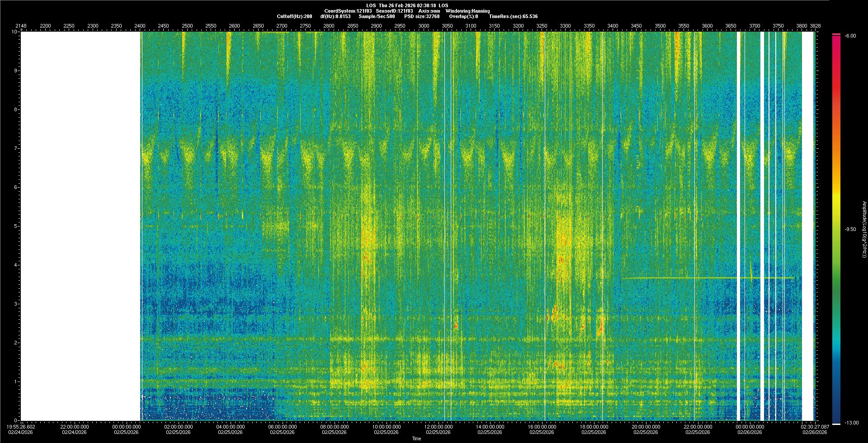
Task: Click the -13.00 colorbar minimum label
Action: (851, 423)
